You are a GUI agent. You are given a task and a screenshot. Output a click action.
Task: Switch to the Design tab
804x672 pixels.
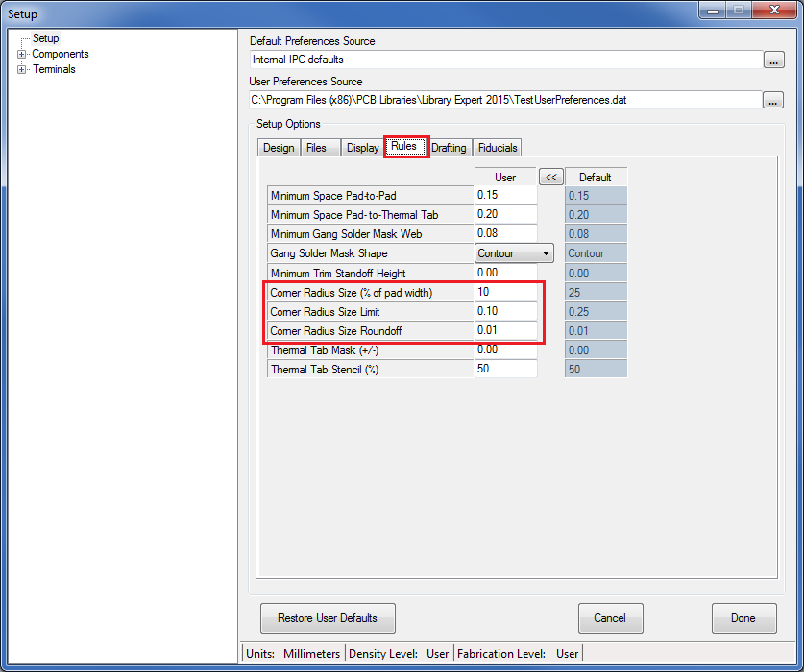279,148
